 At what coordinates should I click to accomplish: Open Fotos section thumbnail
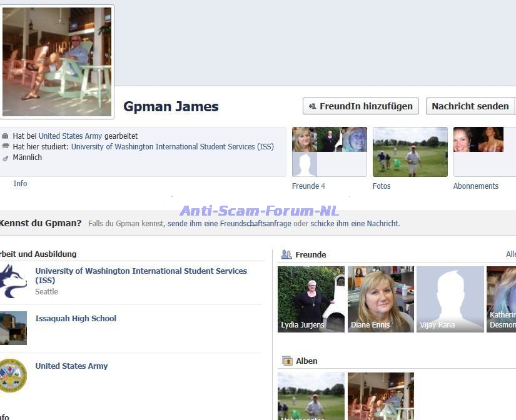410,152
